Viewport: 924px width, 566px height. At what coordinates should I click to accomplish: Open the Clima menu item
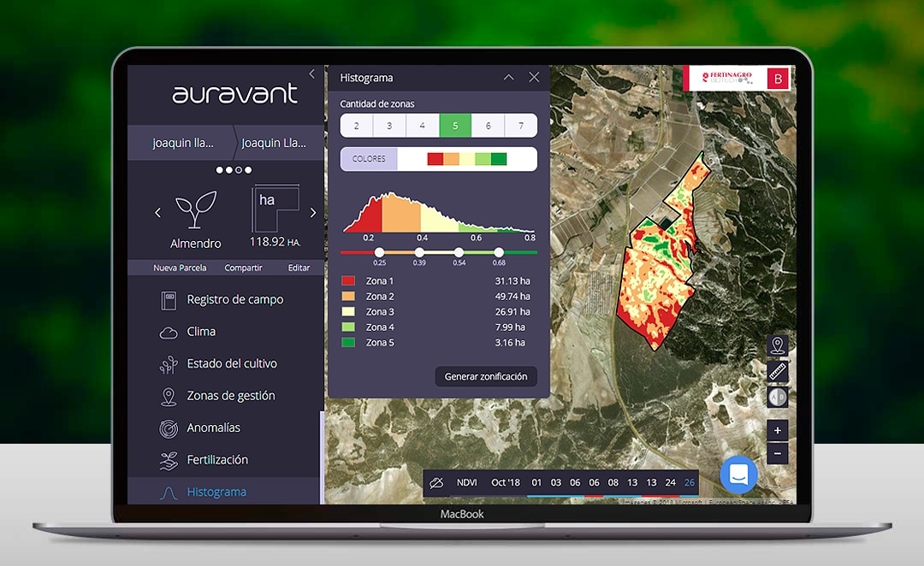point(201,332)
